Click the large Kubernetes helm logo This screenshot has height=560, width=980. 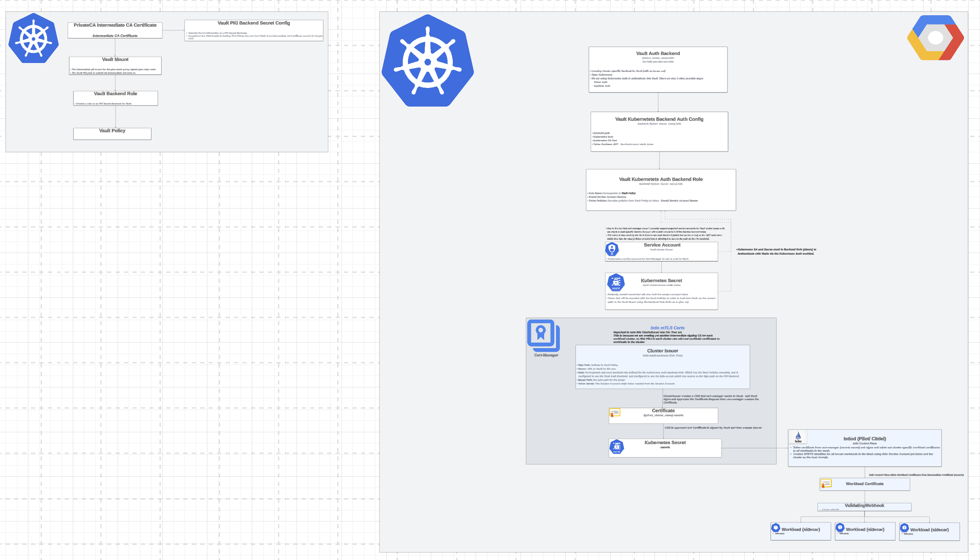pos(427,61)
